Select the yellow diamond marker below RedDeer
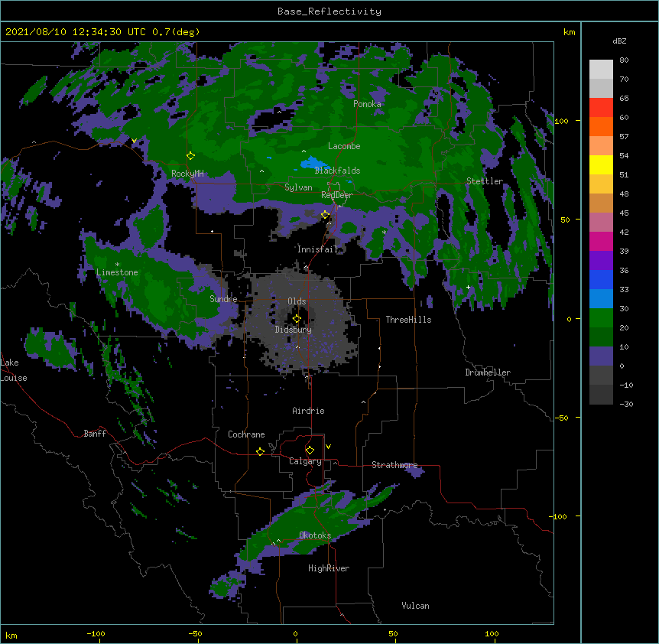Image resolution: width=659 pixels, height=644 pixels. pos(325,215)
